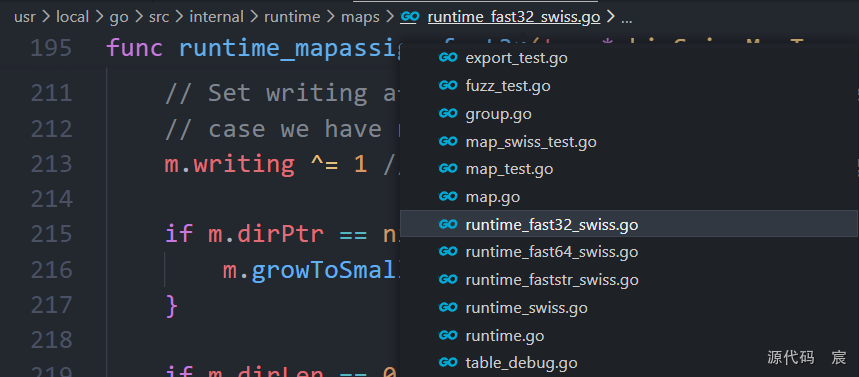Click Go icon beside runtime.go

coord(448,335)
